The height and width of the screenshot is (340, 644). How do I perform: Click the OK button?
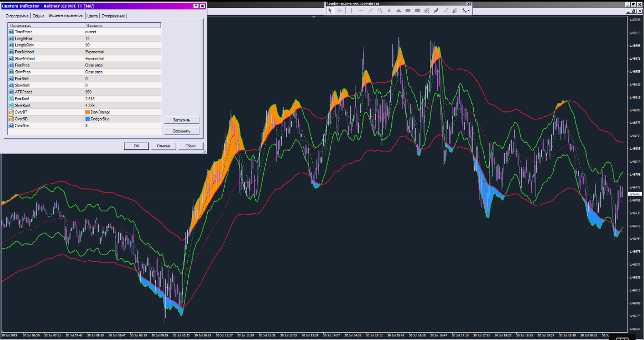click(x=136, y=146)
